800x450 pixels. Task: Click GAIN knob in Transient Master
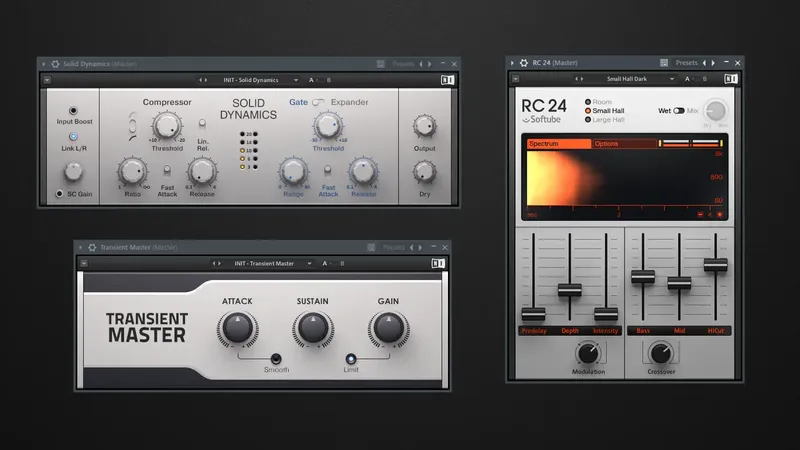coord(388,328)
